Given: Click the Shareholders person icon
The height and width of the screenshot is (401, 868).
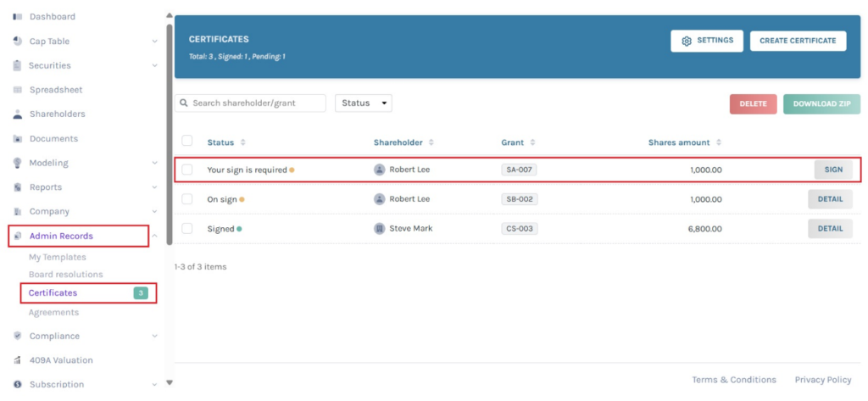Looking at the screenshot, I should tap(17, 114).
